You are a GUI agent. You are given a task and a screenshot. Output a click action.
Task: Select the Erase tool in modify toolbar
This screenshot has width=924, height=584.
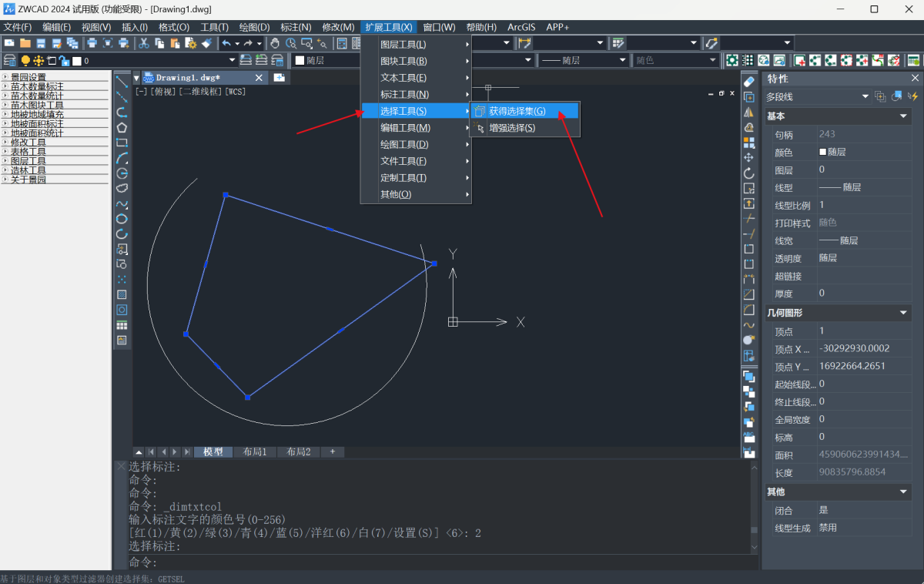pyautogui.click(x=748, y=81)
